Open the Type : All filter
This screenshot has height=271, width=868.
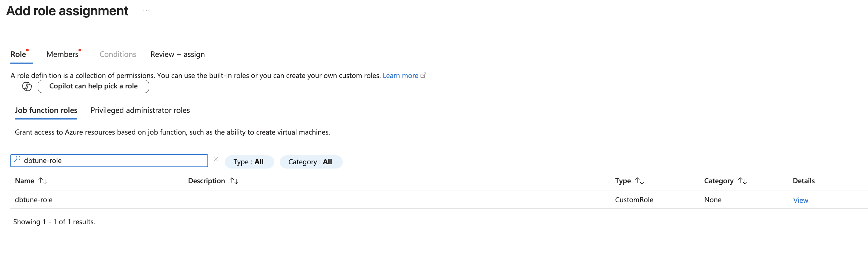point(249,162)
